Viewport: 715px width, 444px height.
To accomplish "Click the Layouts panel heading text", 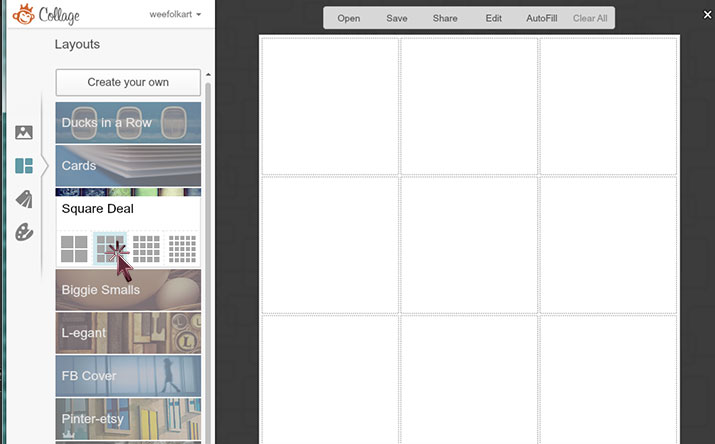I will pos(77,44).
